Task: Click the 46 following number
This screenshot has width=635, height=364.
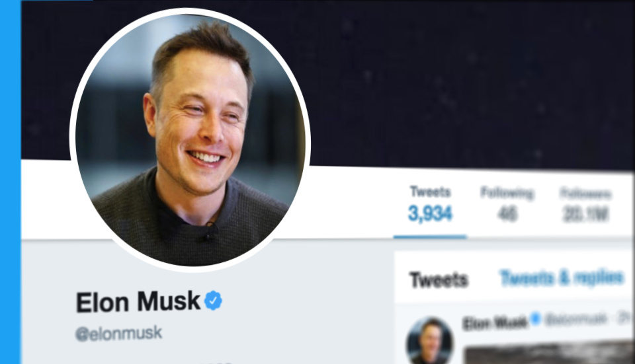Action: [507, 214]
